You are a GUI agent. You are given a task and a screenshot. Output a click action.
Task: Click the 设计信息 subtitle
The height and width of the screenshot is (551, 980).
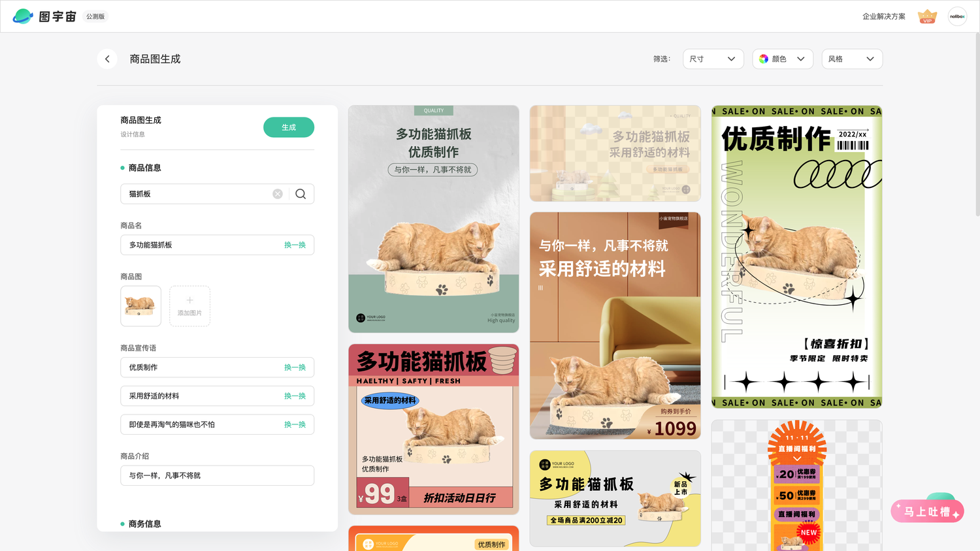pos(133,134)
